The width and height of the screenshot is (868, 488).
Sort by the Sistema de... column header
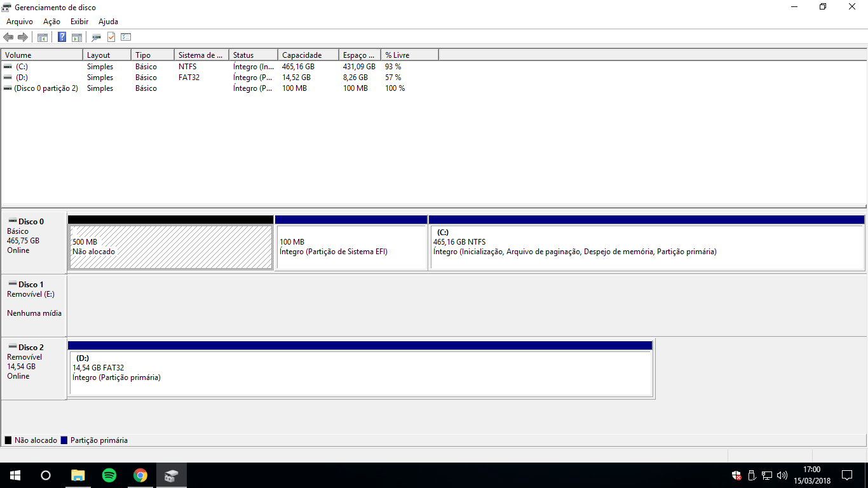(202, 55)
